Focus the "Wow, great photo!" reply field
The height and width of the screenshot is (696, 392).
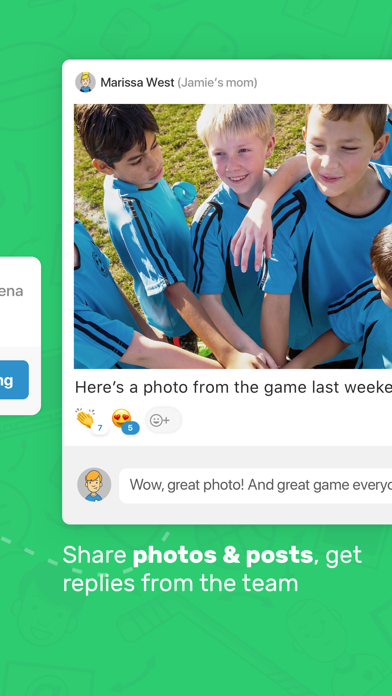coord(255,485)
